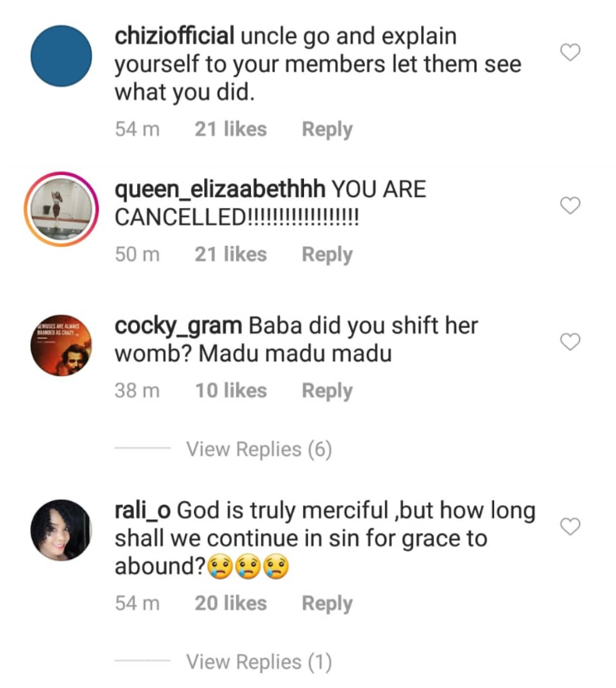This screenshot has height=688, width=616.
Task: Reply to rali_o's comment
Action: 326,603
